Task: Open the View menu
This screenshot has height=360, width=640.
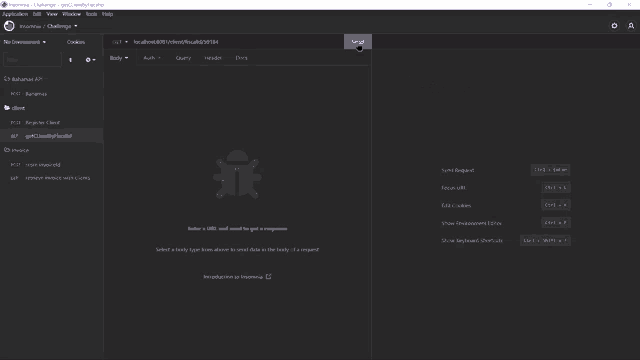Action: pyautogui.click(x=52, y=14)
